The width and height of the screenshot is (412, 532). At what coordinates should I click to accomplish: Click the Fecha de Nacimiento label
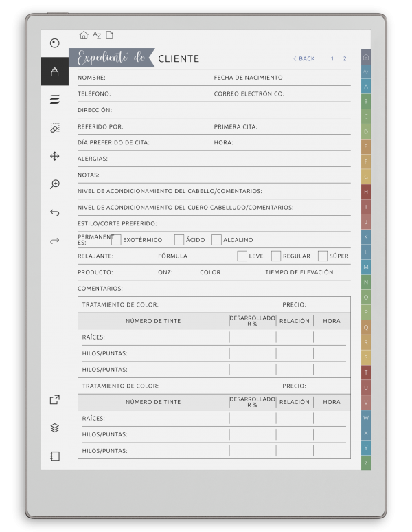coord(248,78)
